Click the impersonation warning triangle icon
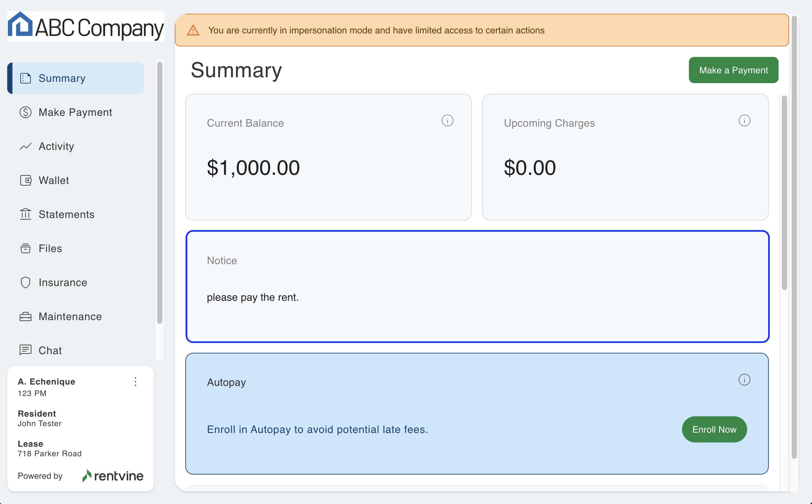The image size is (812, 504). click(x=193, y=30)
